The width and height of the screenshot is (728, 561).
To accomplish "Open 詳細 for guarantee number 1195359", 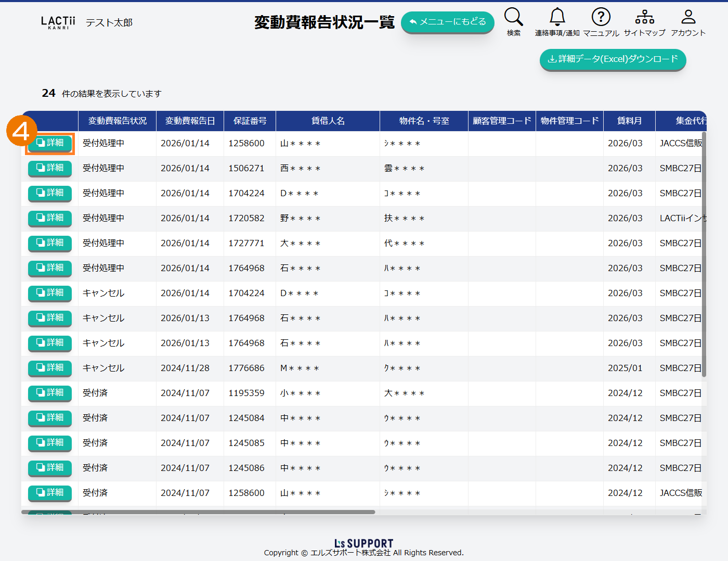I will click(50, 393).
